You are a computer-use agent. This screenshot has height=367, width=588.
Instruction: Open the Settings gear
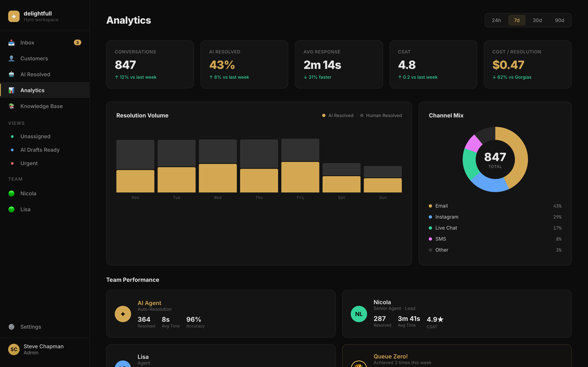[x=11, y=327]
